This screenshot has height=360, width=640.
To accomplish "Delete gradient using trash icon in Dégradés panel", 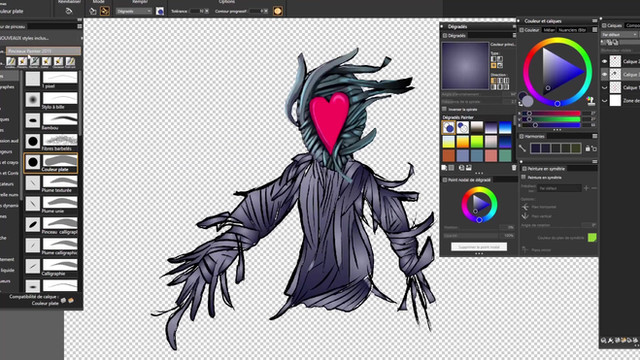I will [514, 168].
